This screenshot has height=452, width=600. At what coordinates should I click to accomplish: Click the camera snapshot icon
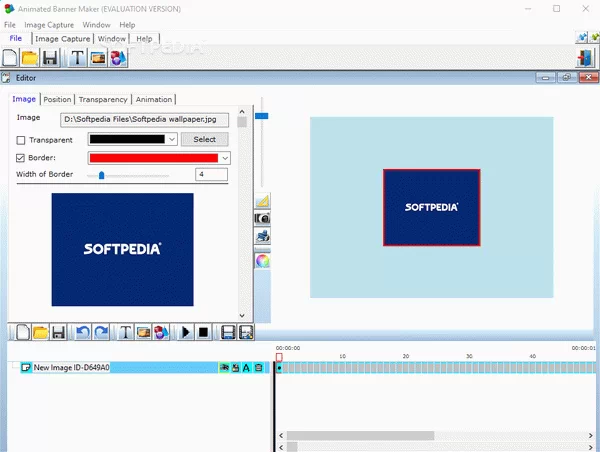click(262, 218)
